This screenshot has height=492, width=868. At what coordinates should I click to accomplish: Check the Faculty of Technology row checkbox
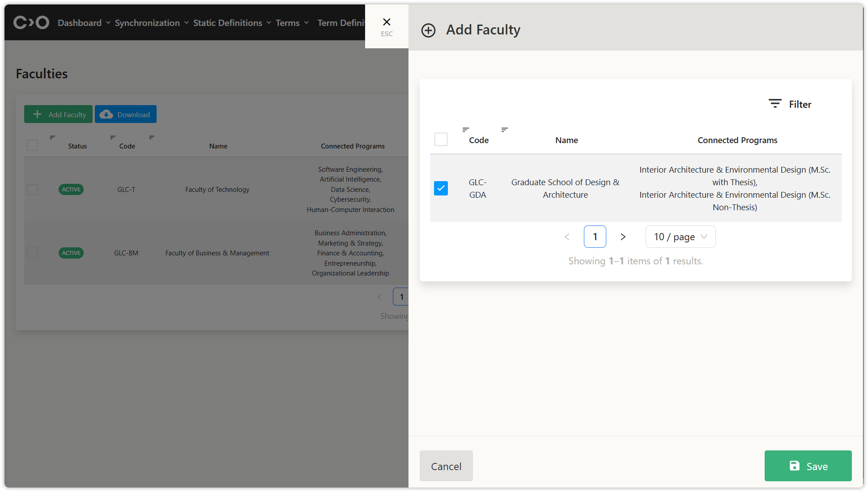[32, 190]
